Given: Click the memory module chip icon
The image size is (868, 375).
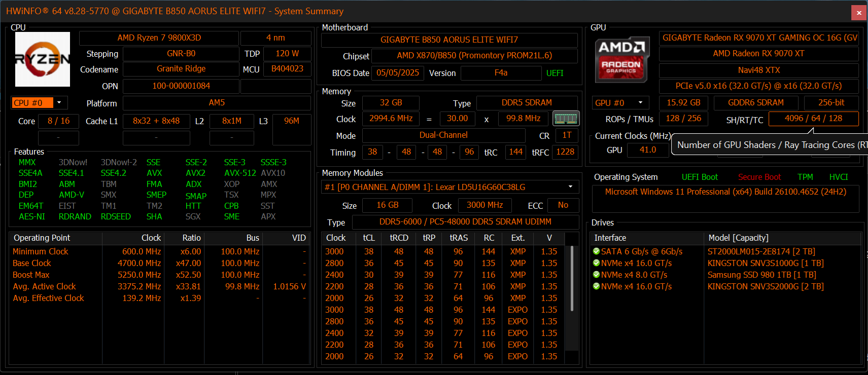Looking at the screenshot, I should coord(566,119).
